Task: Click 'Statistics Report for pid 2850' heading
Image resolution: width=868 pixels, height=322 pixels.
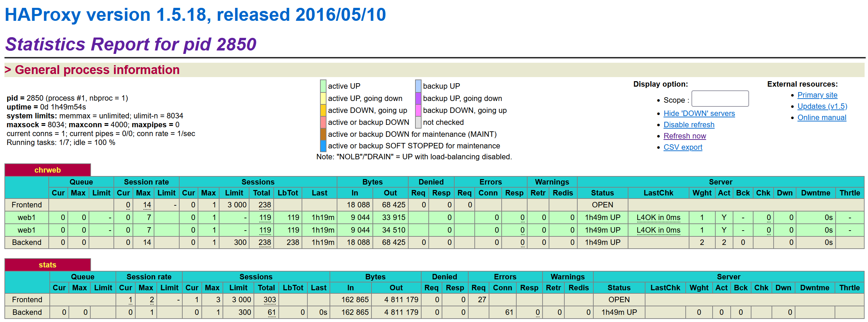Action: click(131, 44)
